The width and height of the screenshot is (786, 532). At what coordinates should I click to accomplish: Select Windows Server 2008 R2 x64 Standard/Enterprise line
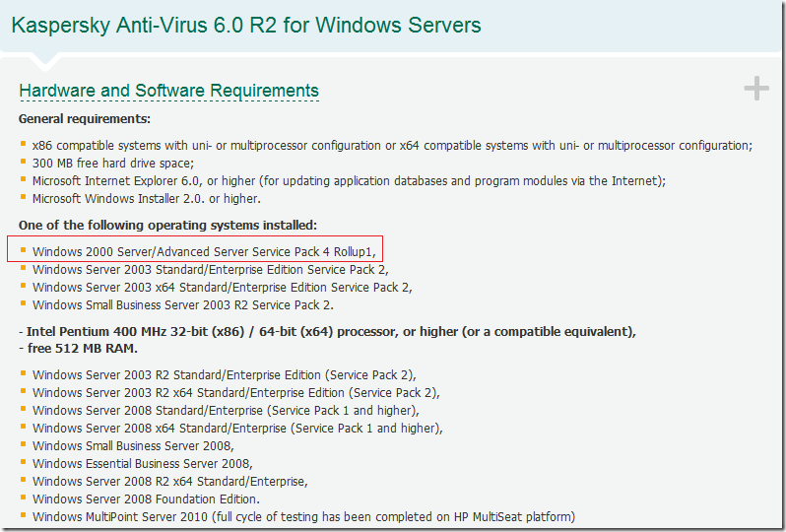point(170,482)
